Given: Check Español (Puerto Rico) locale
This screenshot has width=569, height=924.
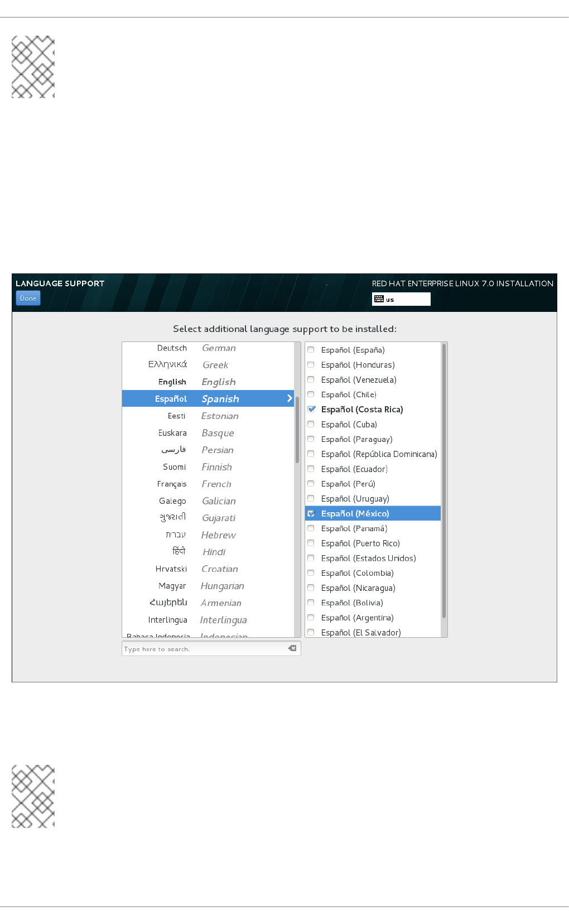Looking at the screenshot, I should point(311,543).
